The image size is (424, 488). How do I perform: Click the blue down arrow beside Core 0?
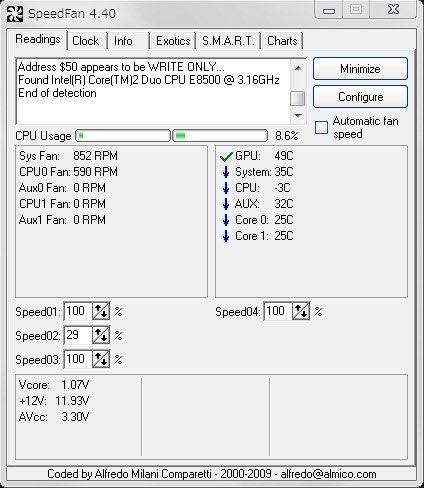(226, 220)
